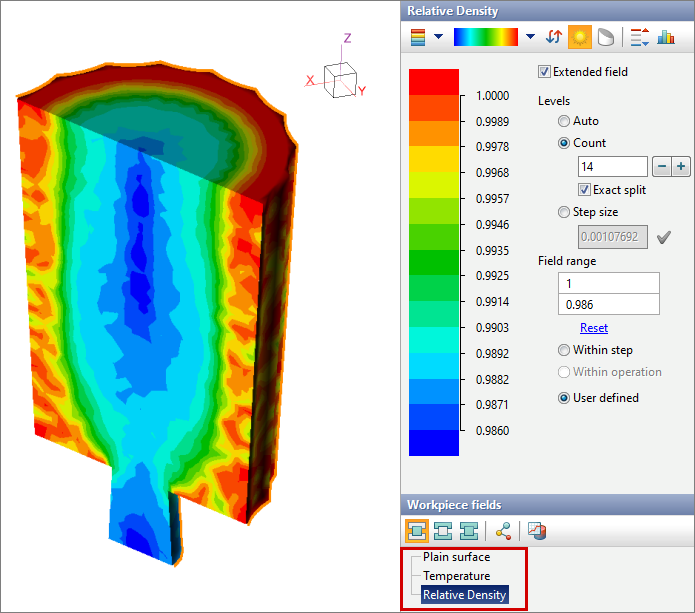Click the invert color scale arrows icon

click(554, 38)
